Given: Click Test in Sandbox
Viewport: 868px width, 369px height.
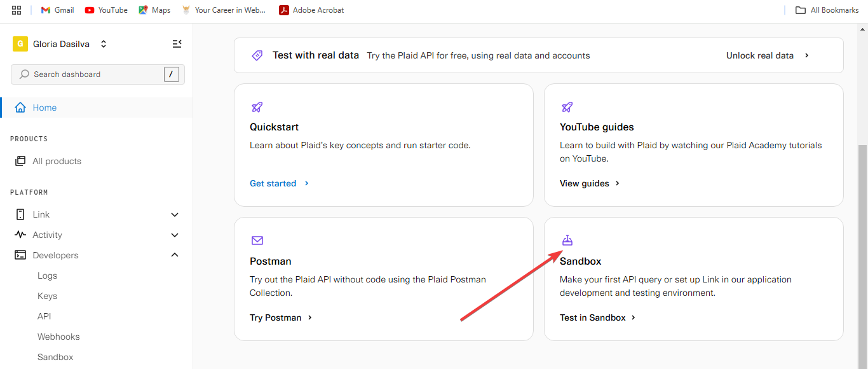Looking at the screenshot, I should pos(593,317).
